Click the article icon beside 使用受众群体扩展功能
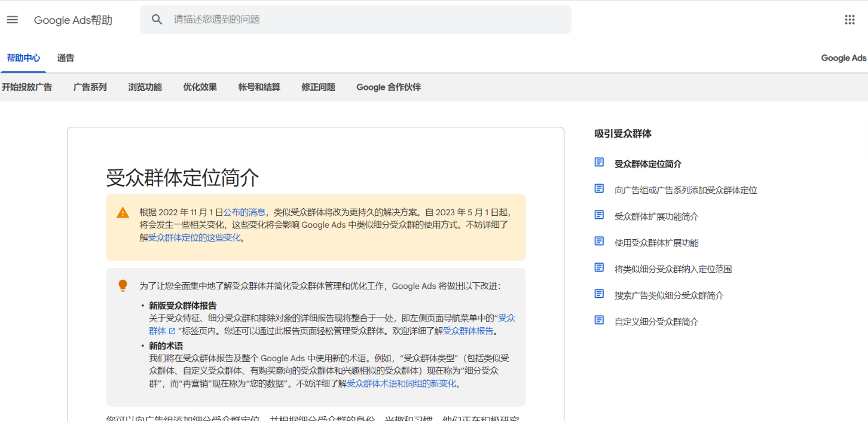Screen dimensions: 868x421 pyautogui.click(x=598, y=241)
